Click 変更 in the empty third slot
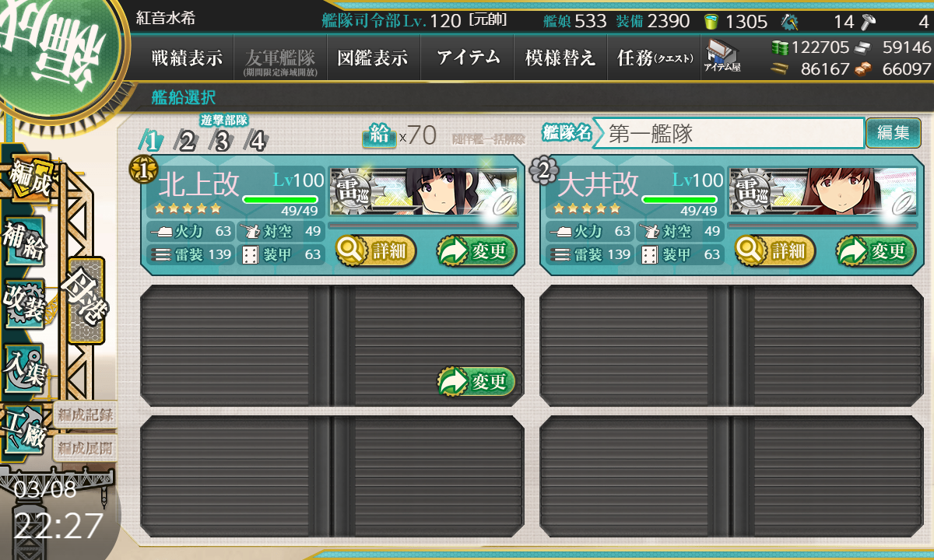Screen dimensions: 934x560 tap(477, 381)
